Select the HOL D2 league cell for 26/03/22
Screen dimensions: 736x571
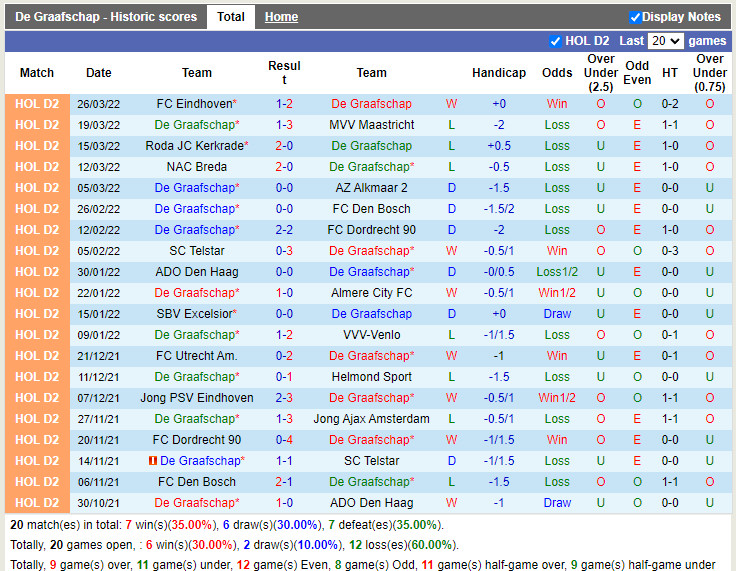pyautogui.click(x=37, y=104)
